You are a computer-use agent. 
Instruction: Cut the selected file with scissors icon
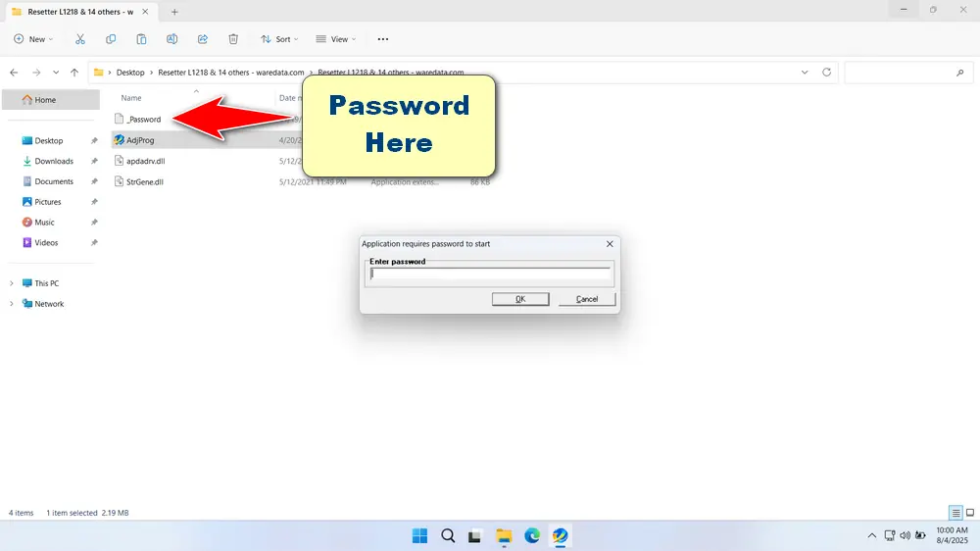pos(80,39)
